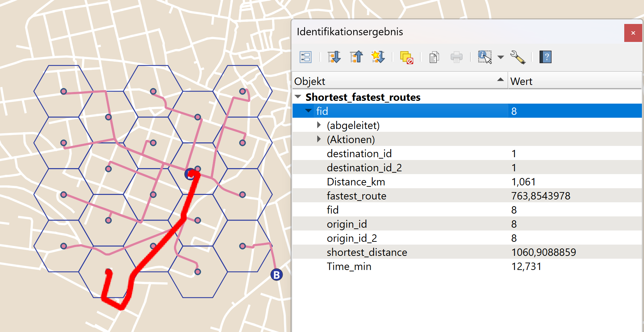The width and height of the screenshot is (644, 332).
Task: Select the Time_min attribute row
Action: coord(349,266)
